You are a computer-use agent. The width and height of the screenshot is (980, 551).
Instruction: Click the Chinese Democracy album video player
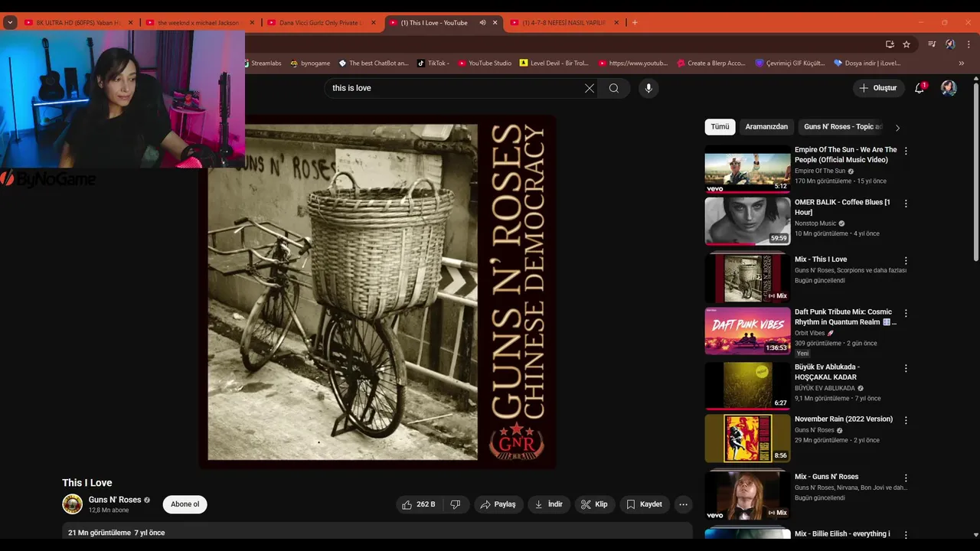(377, 292)
